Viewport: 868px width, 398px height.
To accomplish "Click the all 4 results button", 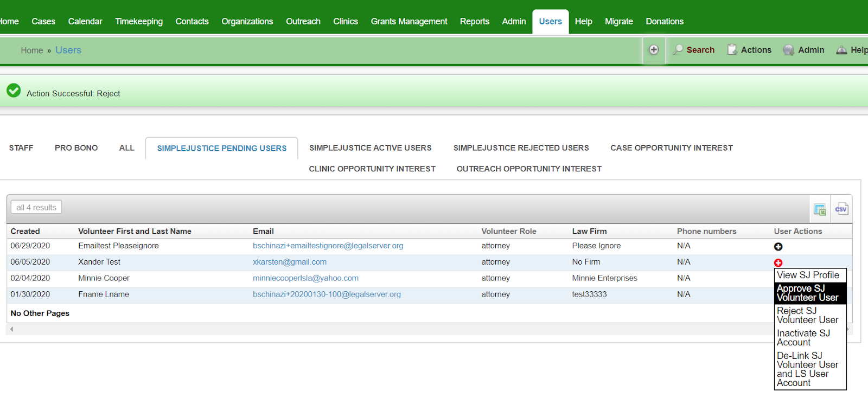I will (36, 207).
